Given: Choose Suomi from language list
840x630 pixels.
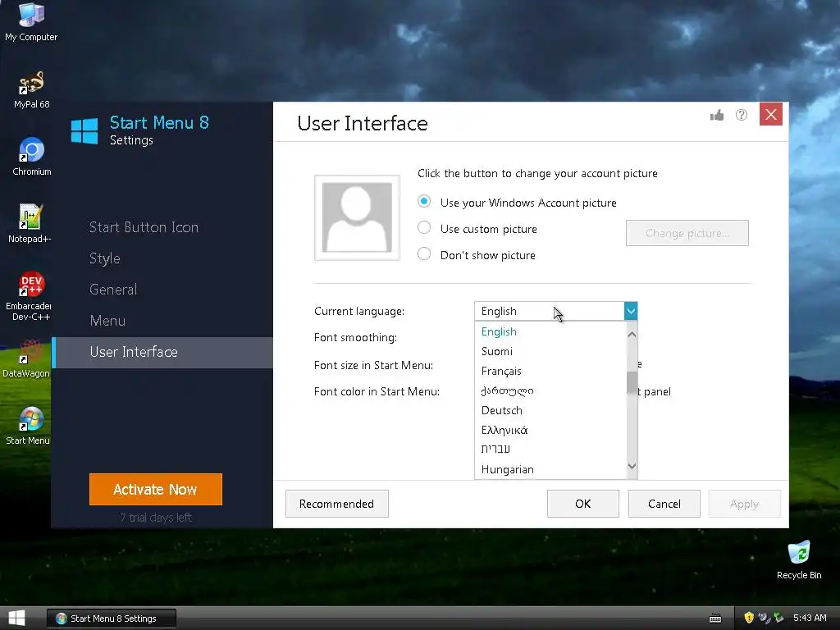Looking at the screenshot, I should pos(550,351).
